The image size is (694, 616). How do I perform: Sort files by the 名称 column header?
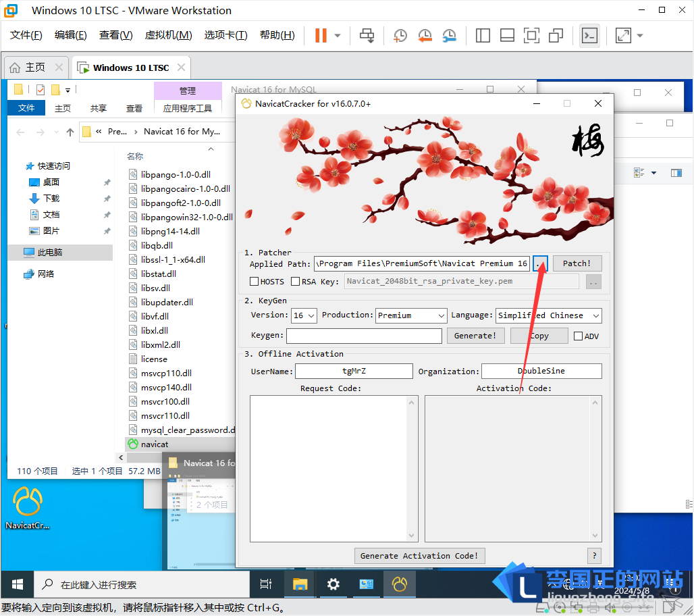(x=135, y=156)
